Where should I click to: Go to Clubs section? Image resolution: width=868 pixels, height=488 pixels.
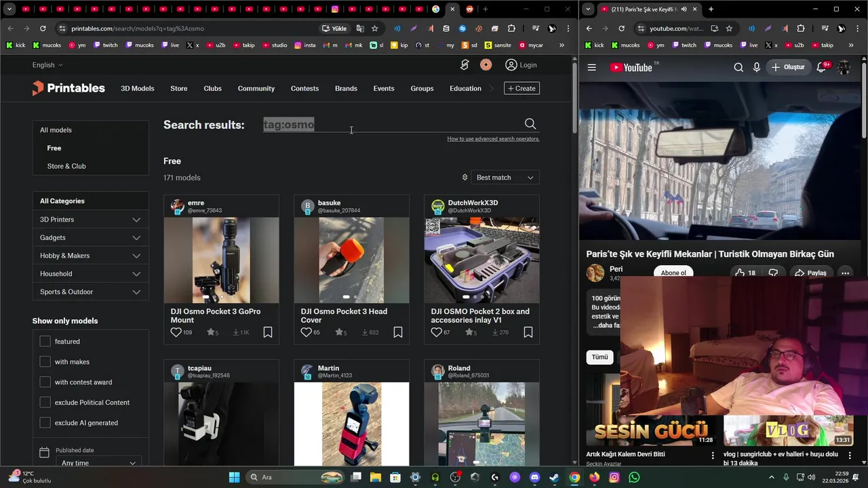tap(213, 88)
